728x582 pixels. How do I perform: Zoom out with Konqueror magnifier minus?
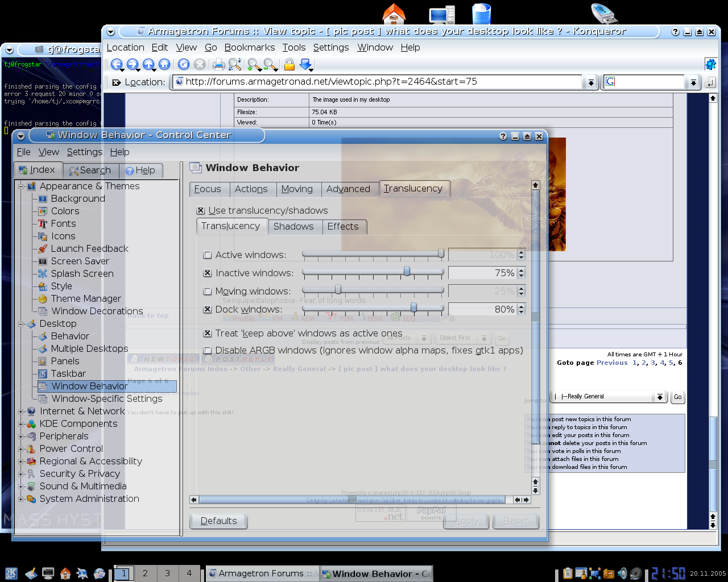[271, 65]
